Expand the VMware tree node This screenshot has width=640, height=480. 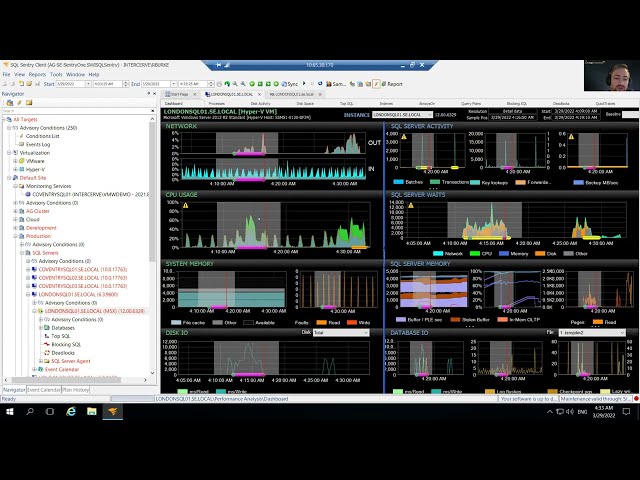click(16, 161)
